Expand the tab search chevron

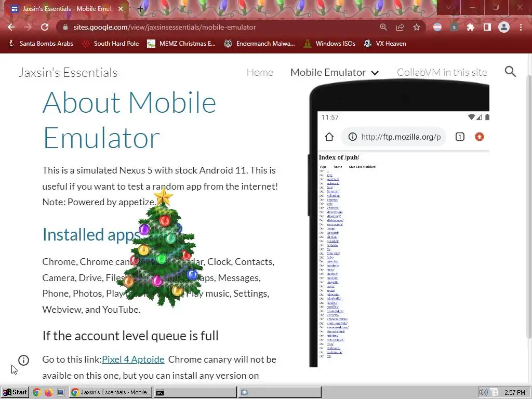point(448,7)
